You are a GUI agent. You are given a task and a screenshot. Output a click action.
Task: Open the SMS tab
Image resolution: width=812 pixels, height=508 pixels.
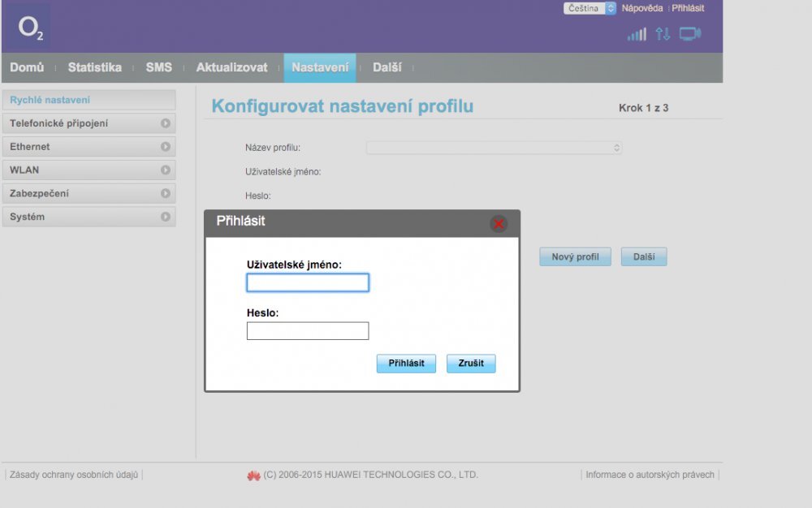(x=158, y=67)
